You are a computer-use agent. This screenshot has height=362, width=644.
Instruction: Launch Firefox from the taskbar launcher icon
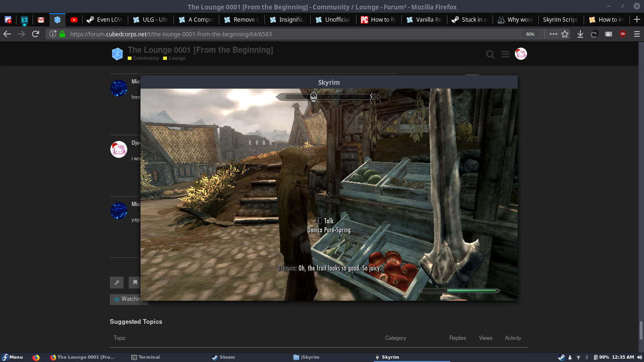coord(36,357)
